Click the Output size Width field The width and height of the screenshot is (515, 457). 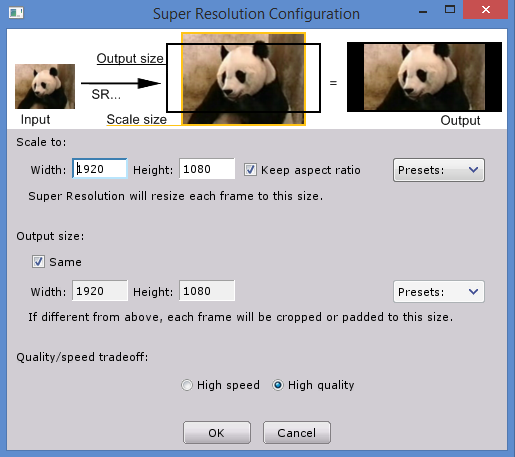pos(100,291)
